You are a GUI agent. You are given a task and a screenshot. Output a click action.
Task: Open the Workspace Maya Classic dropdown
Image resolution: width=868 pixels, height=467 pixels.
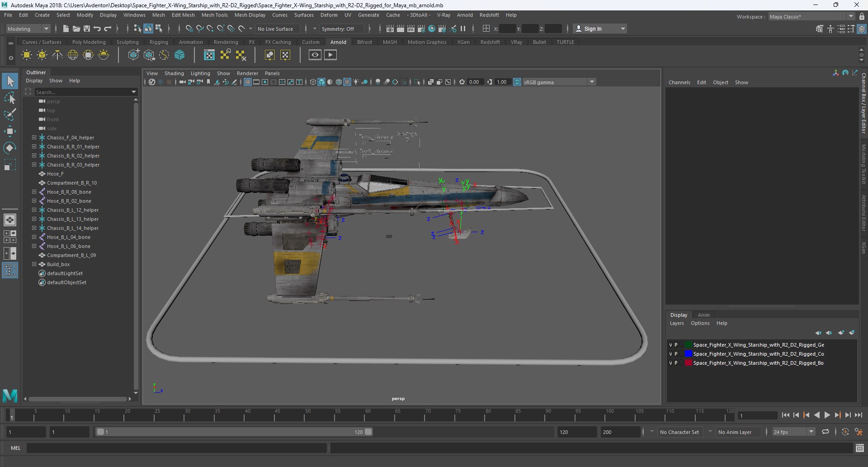point(811,16)
